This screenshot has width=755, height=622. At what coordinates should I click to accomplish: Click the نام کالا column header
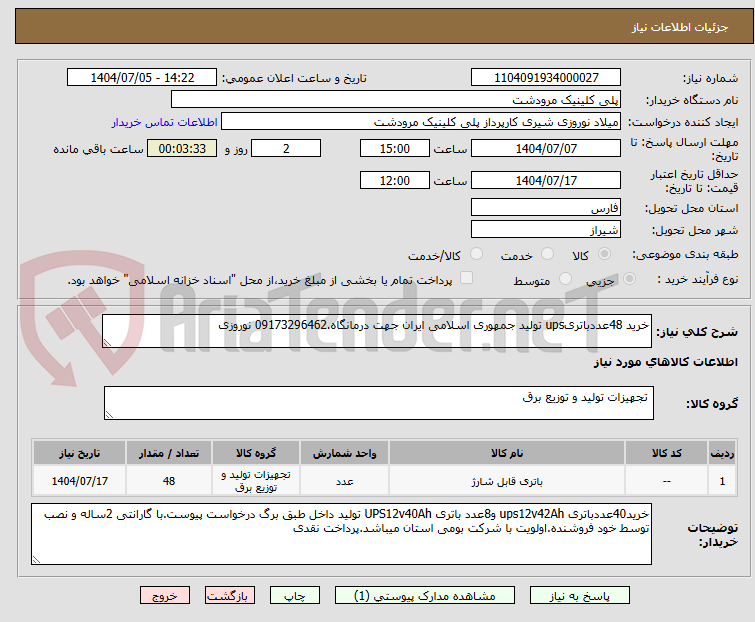click(507, 453)
